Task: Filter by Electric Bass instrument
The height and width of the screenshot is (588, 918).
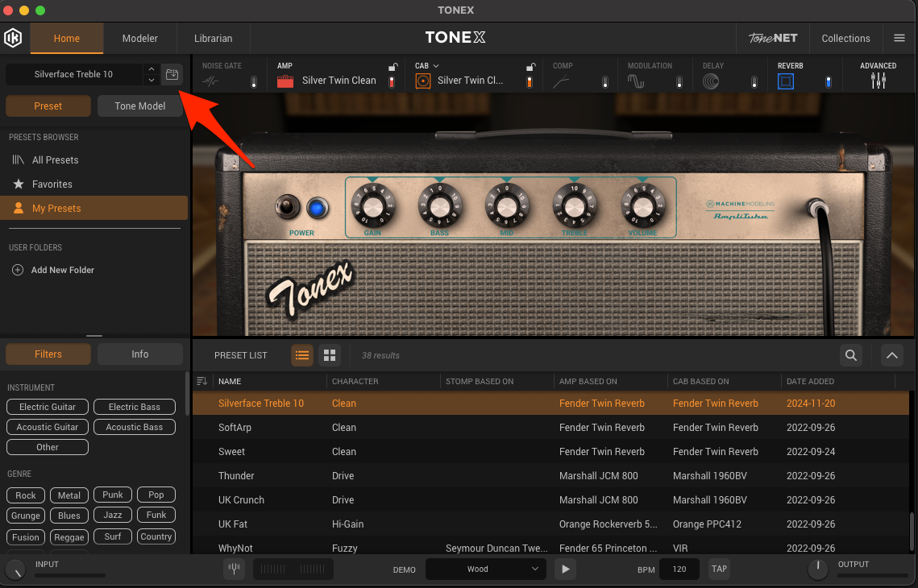Action: coord(134,407)
